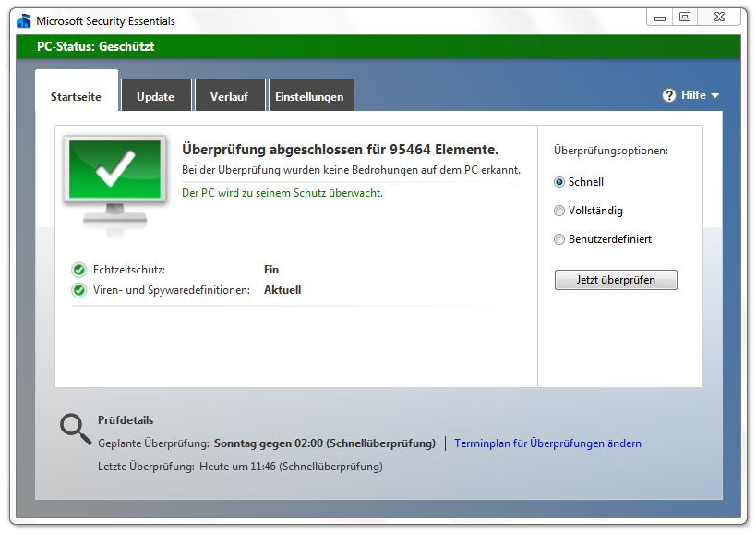Start a scan with Jetzt überprüfen
This screenshot has width=756, height=534.
[x=615, y=279]
